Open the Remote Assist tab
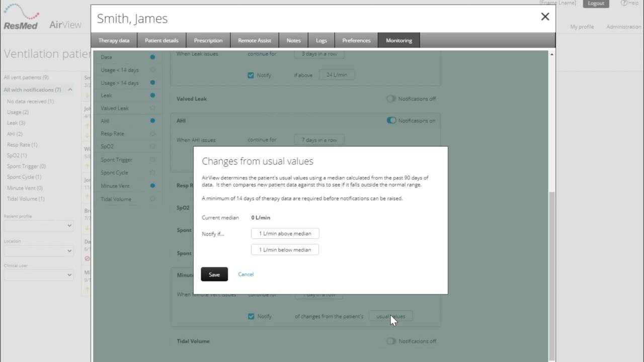Image resolution: width=644 pixels, height=362 pixels. (x=255, y=41)
